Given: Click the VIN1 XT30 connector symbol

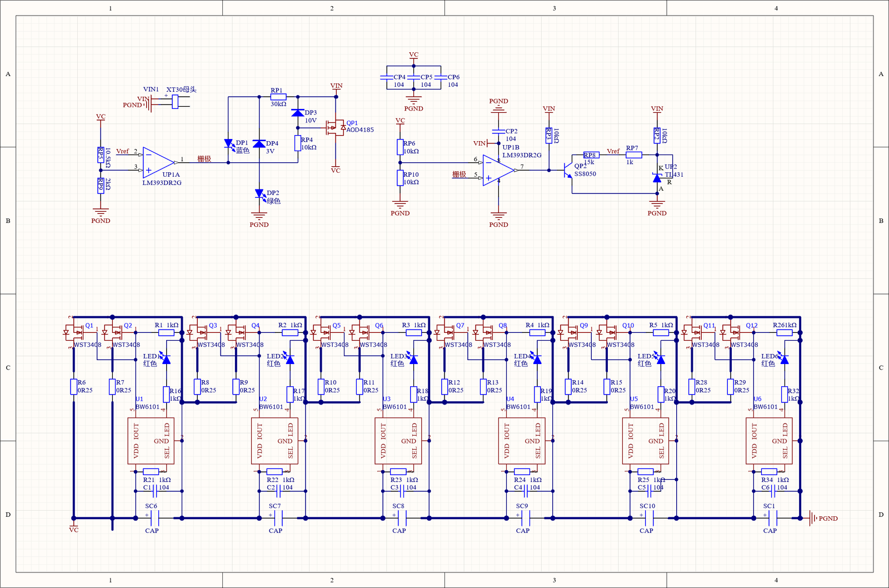Looking at the screenshot, I should [x=175, y=101].
